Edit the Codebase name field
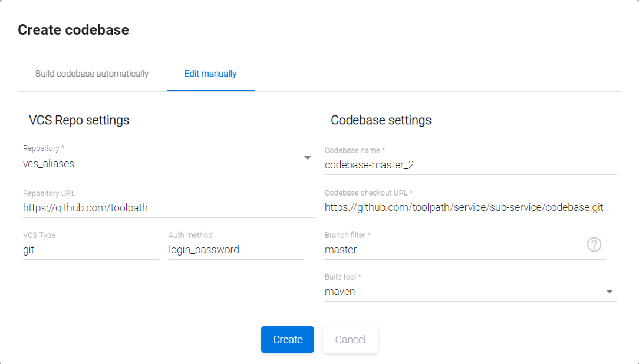Viewport: 639px width, 364px height. pyautogui.click(x=470, y=165)
